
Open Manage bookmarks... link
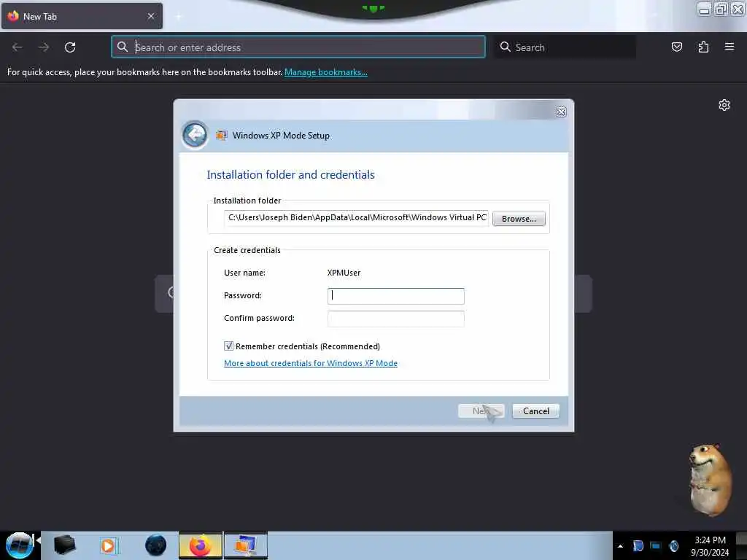tap(326, 72)
